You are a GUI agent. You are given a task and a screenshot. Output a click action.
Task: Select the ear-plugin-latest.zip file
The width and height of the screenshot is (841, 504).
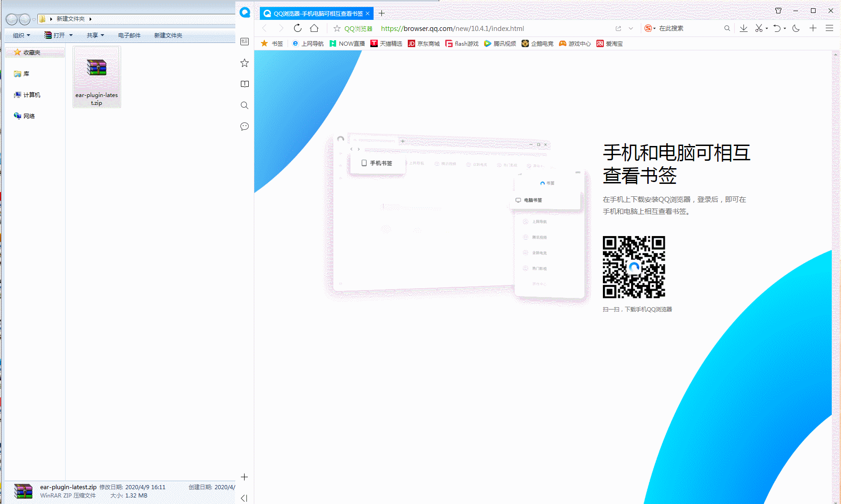tap(97, 77)
